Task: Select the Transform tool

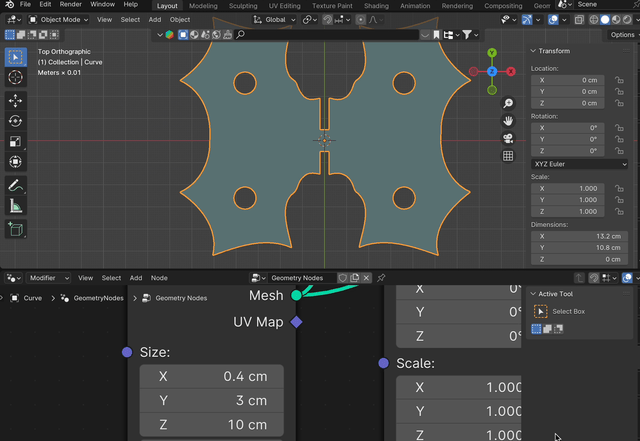Action: pyautogui.click(x=16, y=162)
